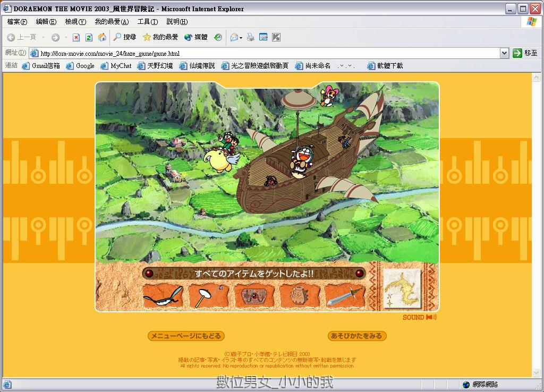Image resolution: width=544 pixels, height=392 pixels.
Task: Open the 我的最愛 favorites toolbar button
Action: tap(160, 37)
